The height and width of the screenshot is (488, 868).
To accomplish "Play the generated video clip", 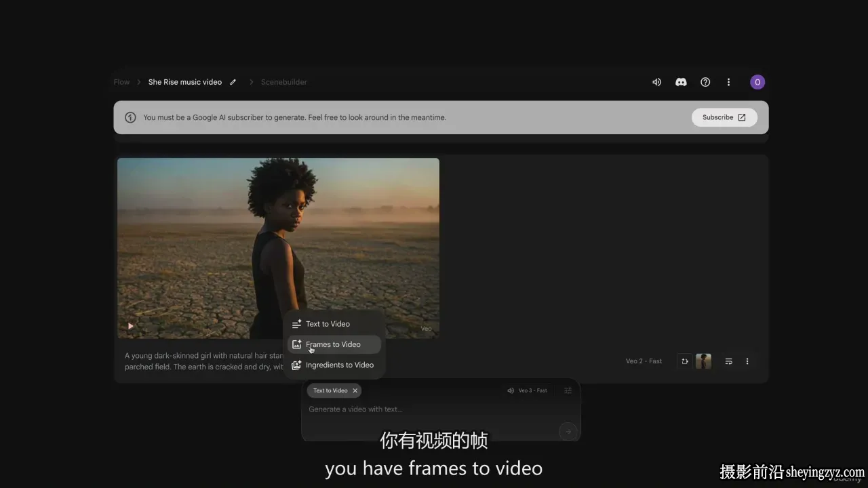I will 131,326.
